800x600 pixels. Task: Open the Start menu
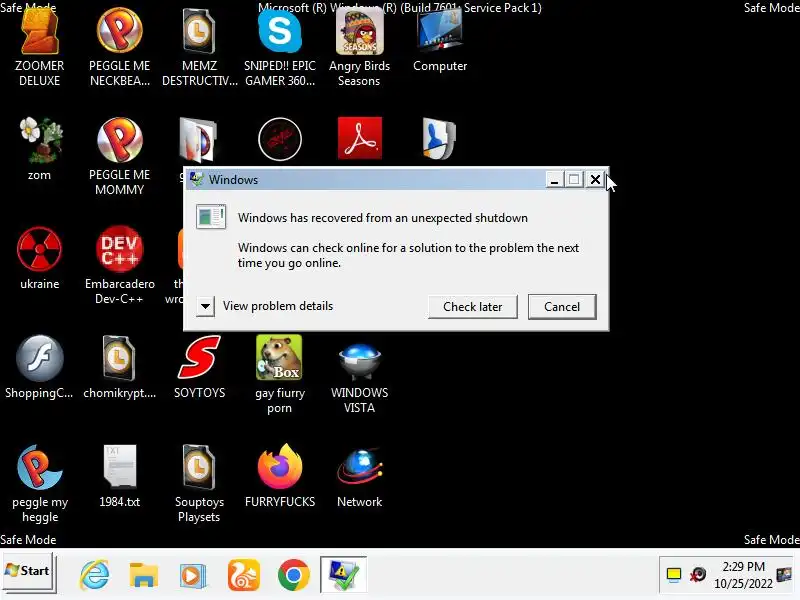[x=28, y=571]
